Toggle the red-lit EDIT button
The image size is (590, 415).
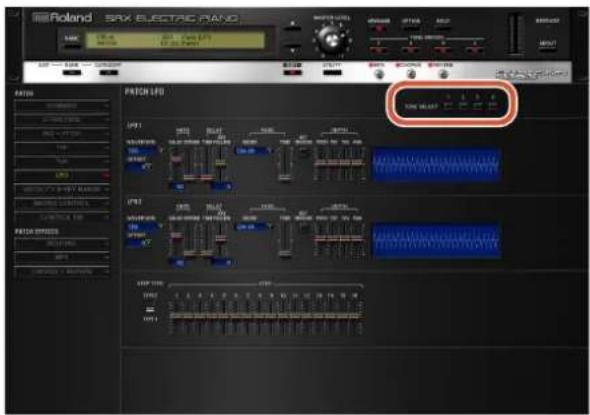click(292, 72)
